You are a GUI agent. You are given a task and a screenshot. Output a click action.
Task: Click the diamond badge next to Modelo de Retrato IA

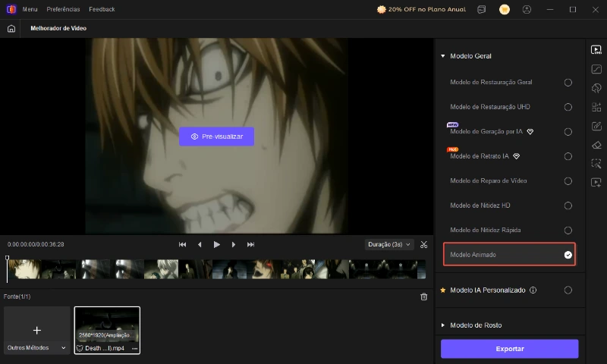tap(517, 156)
